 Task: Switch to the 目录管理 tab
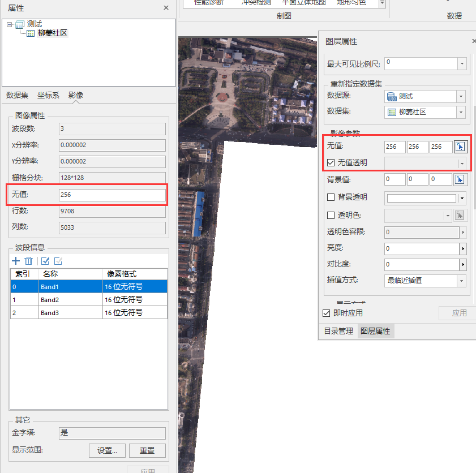tap(338, 331)
